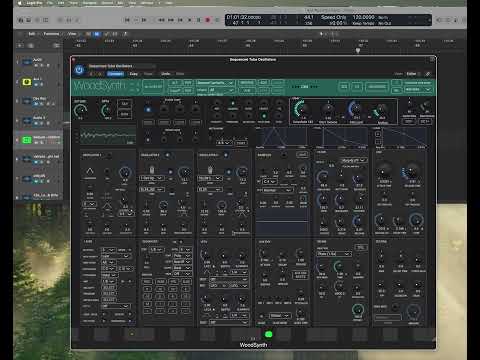Click the Stop button in Logic transport
The height and width of the screenshot is (360, 480).
click(x=180, y=20)
